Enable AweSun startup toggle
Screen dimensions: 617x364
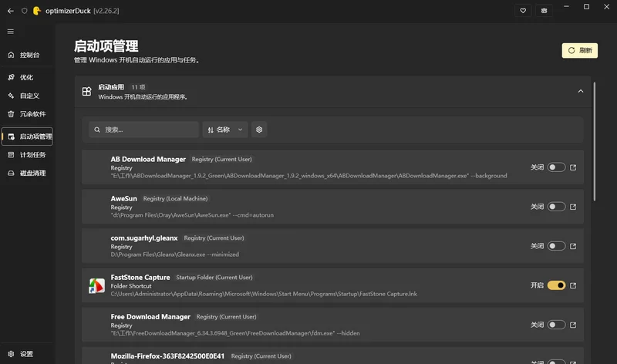click(x=556, y=207)
